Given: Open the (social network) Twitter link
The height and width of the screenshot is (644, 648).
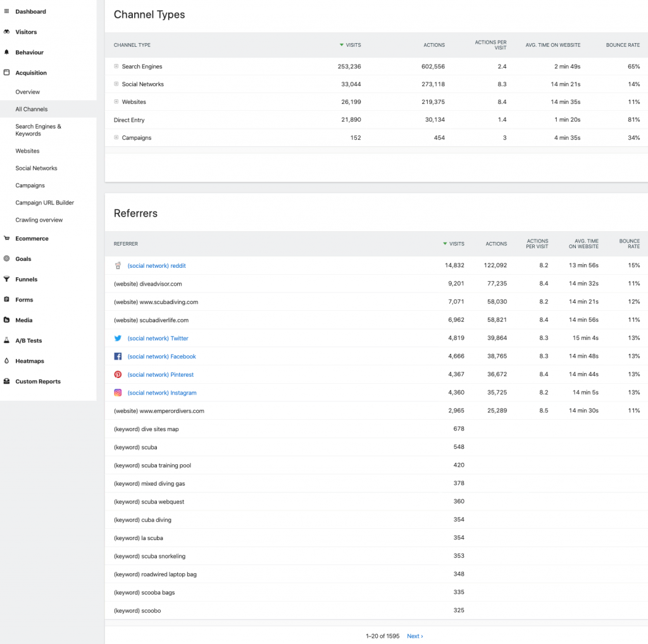Looking at the screenshot, I should pos(158,338).
